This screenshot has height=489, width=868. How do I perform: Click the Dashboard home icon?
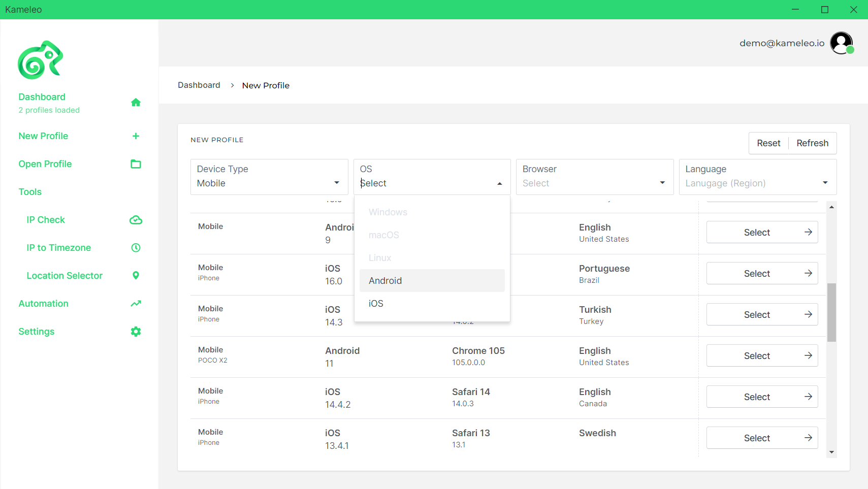point(136,102)
